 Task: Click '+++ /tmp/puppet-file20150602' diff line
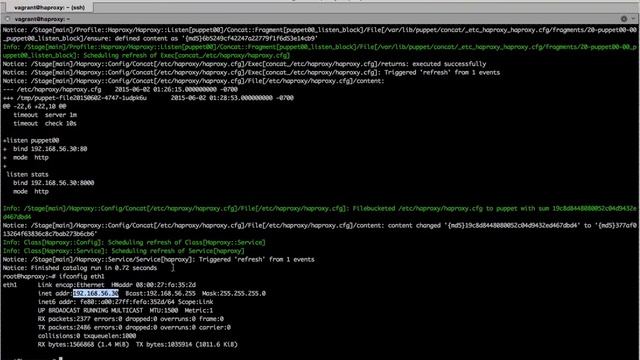[148, 98]
